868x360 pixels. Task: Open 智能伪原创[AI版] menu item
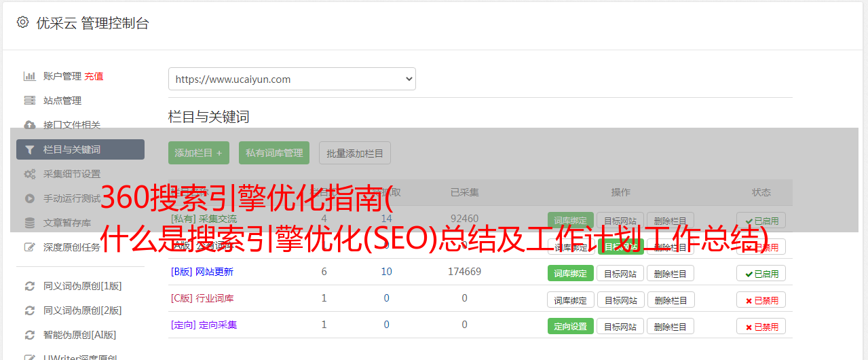pyautogui.click(x=80, y=335)
